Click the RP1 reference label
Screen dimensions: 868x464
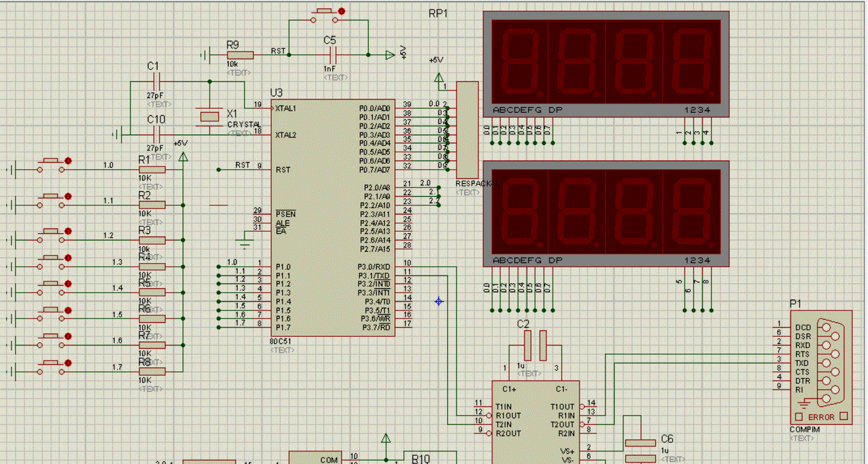pos(438,13)
